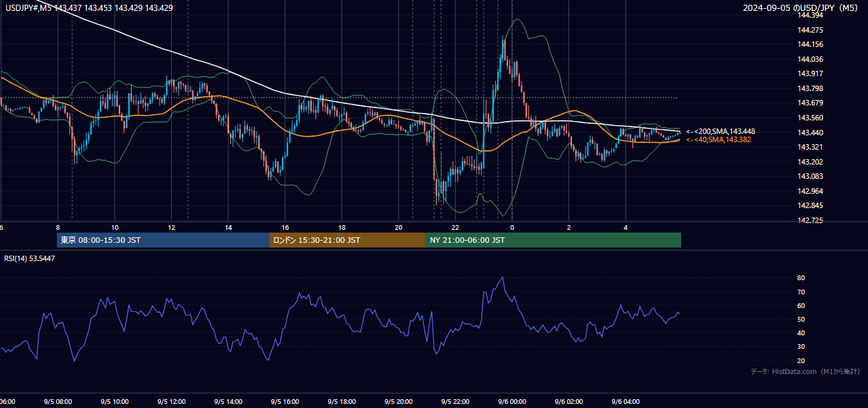Image resolution: width=868 pixels, height=408 pixels.
Task: Click hour tick 0 under price chart
Action: coord(512,227)
